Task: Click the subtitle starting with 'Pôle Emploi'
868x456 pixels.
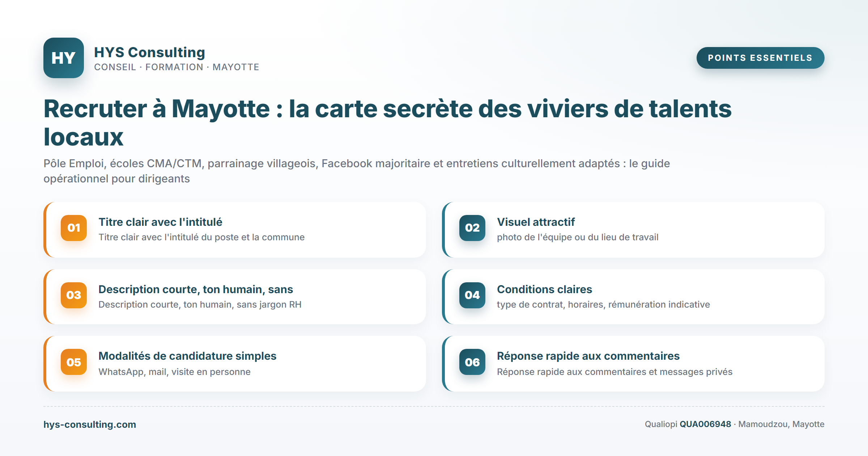Action: (357, 171)
